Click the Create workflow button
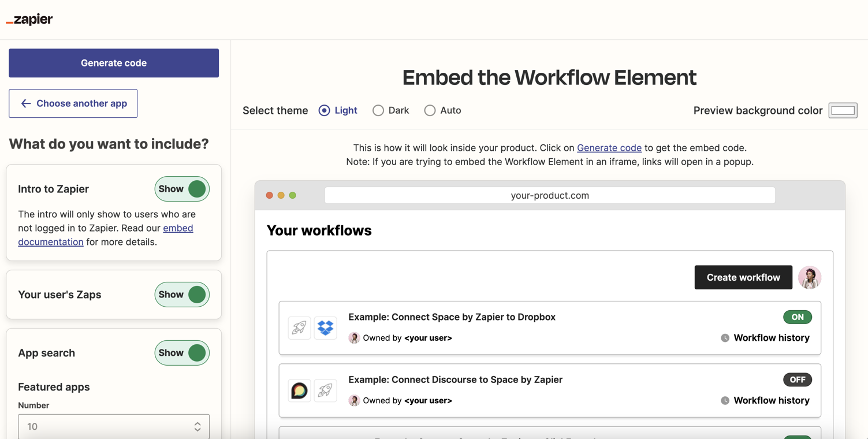Screen dimensions: 868x439 click(743, 277)
